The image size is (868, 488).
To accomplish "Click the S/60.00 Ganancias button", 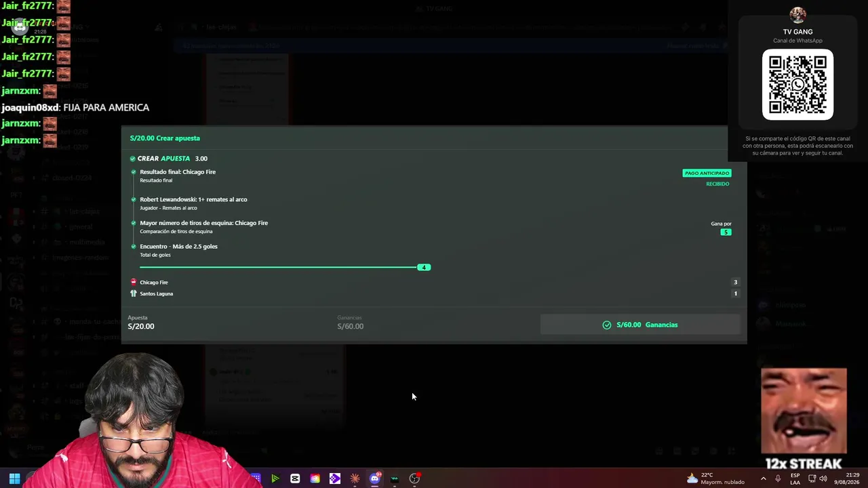I will (640, 325).
